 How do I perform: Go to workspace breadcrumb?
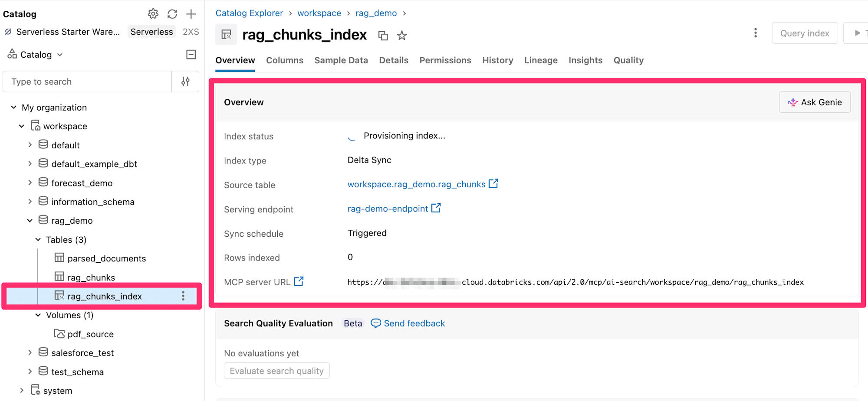(x=319, y=13)
